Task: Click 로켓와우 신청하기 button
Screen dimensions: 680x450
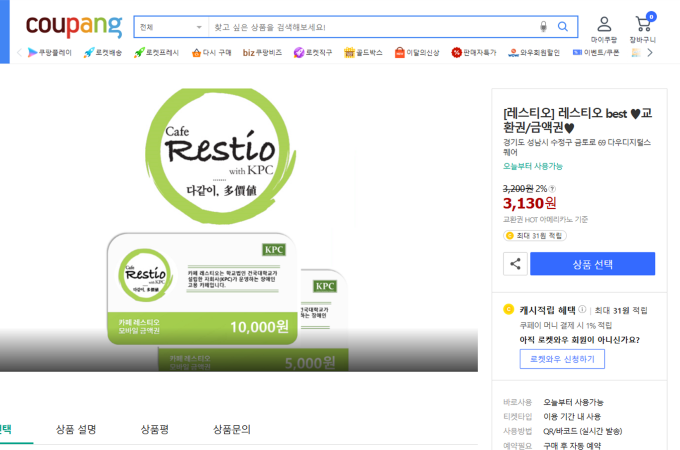Action: click(x=562, y=359)
